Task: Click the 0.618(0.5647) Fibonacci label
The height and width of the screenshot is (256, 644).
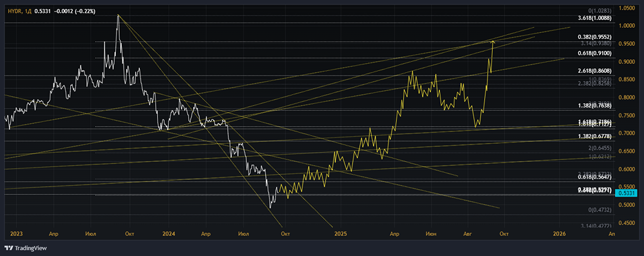Action: [594, 177]
